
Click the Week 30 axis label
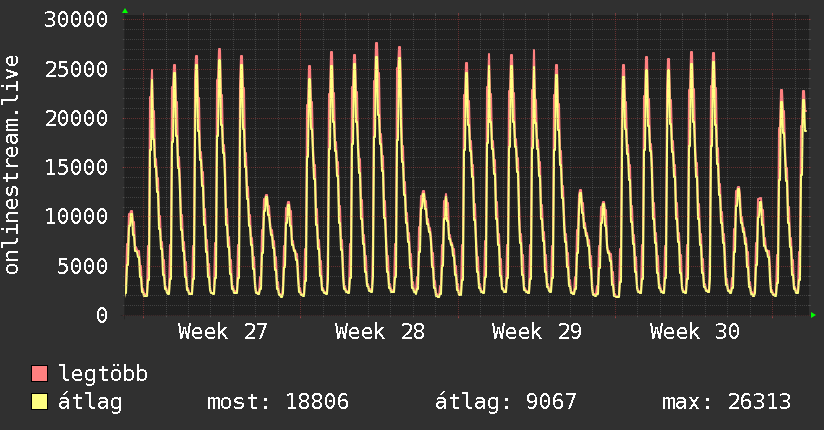click(x=695, y=332)
